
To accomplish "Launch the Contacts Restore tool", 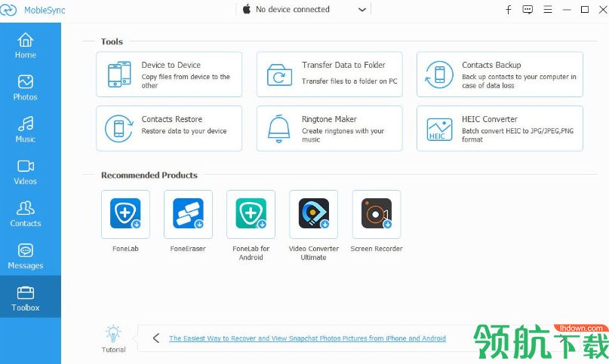I will (x=169, y=128).
